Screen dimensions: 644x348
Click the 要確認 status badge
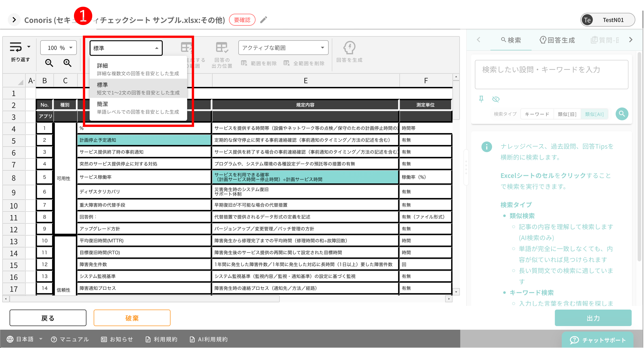242,20
